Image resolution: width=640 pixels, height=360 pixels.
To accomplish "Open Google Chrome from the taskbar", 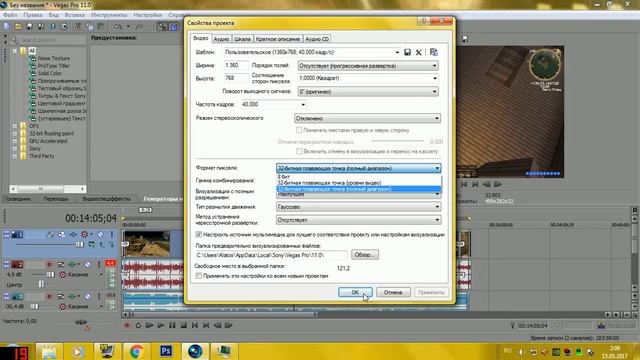I will [x=136, y=351].
